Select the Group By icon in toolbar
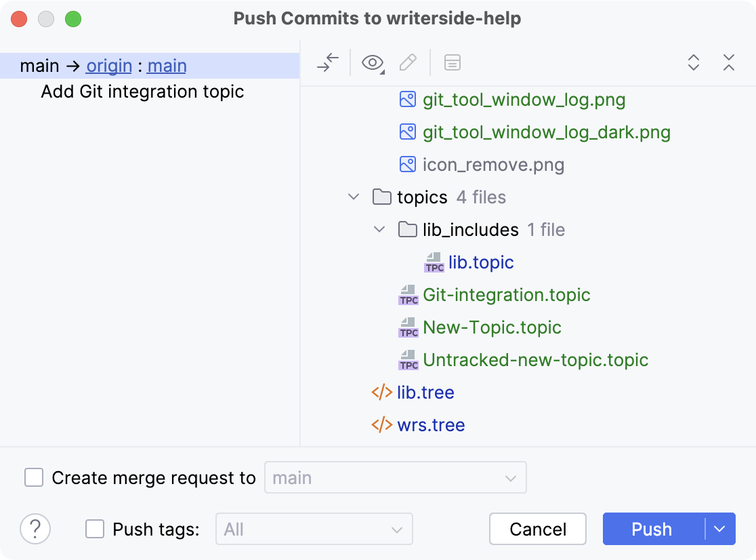756x560 pixels. click(453, 62)
